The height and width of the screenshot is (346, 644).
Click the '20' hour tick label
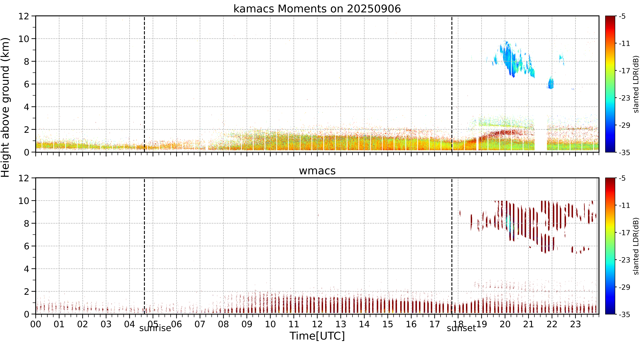(505, 324)
